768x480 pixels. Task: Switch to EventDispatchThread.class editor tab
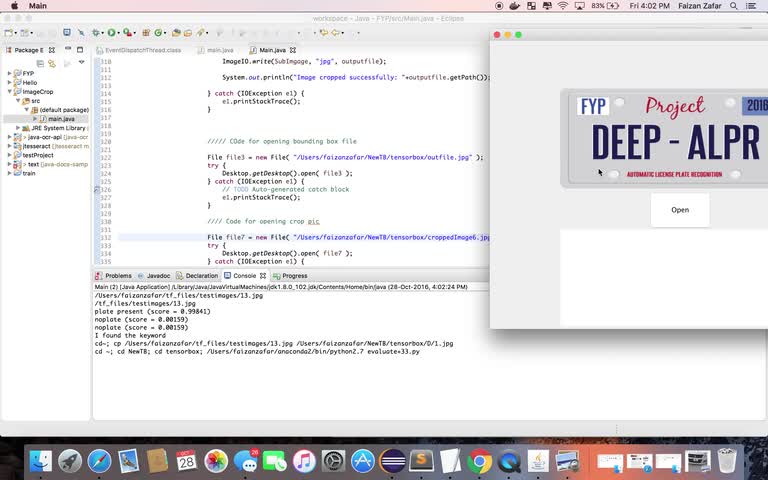coord(139,50)
